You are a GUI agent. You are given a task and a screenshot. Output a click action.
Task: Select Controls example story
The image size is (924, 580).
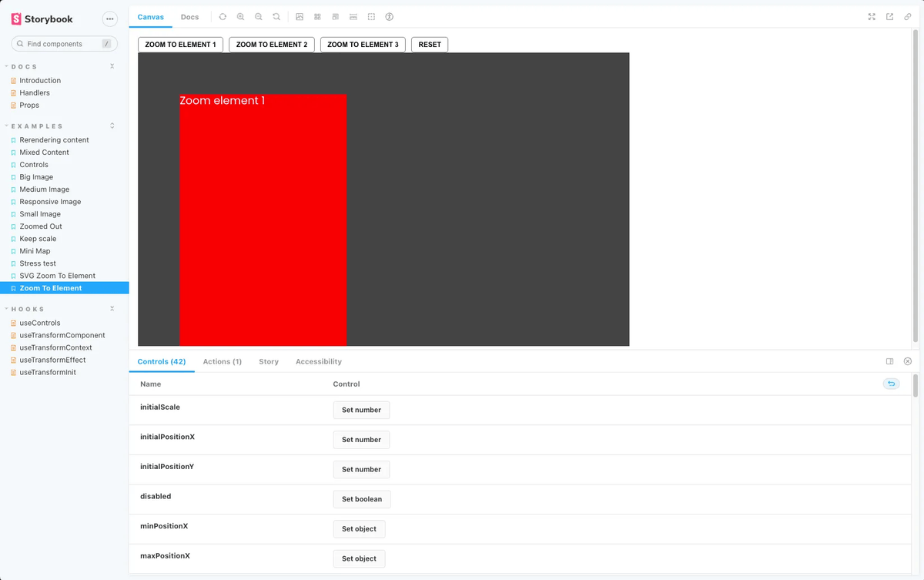coord(34,165)
